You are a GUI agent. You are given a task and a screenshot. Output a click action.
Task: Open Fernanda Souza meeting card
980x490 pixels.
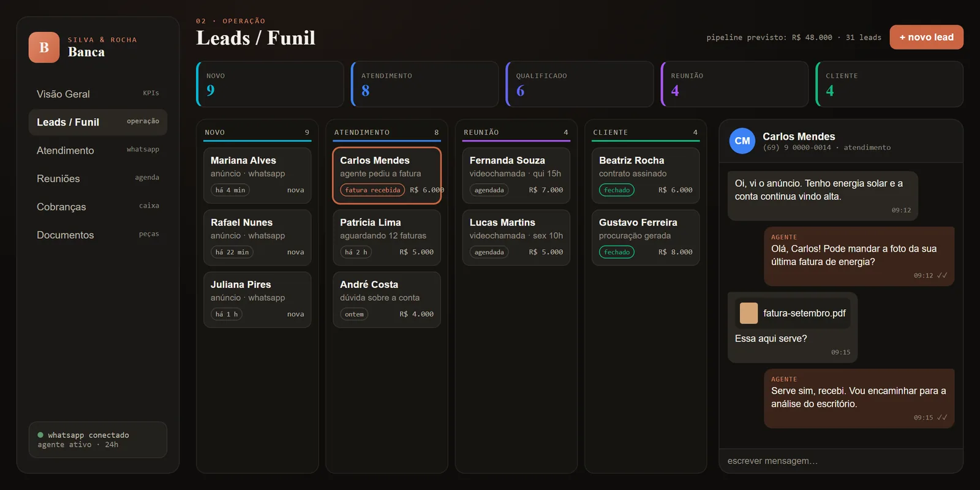coord(516,176)
